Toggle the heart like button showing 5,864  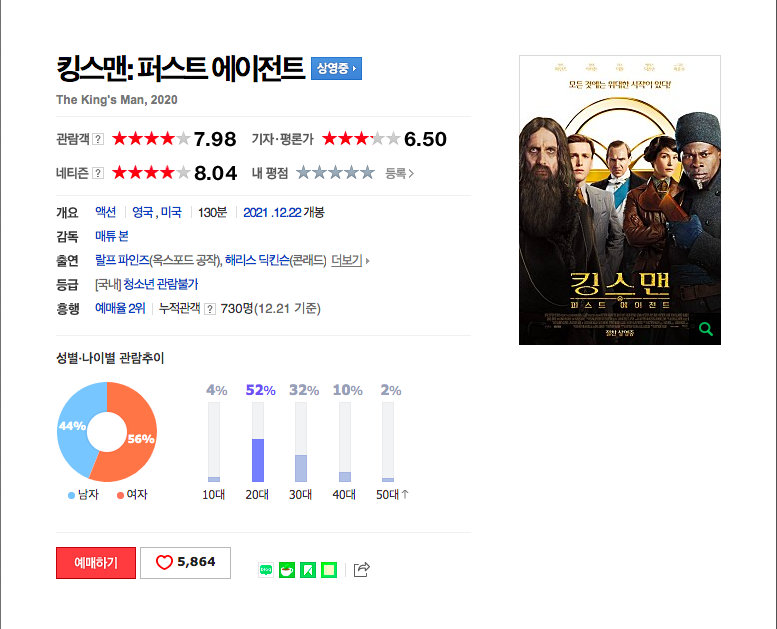click(x=185, y=563)
